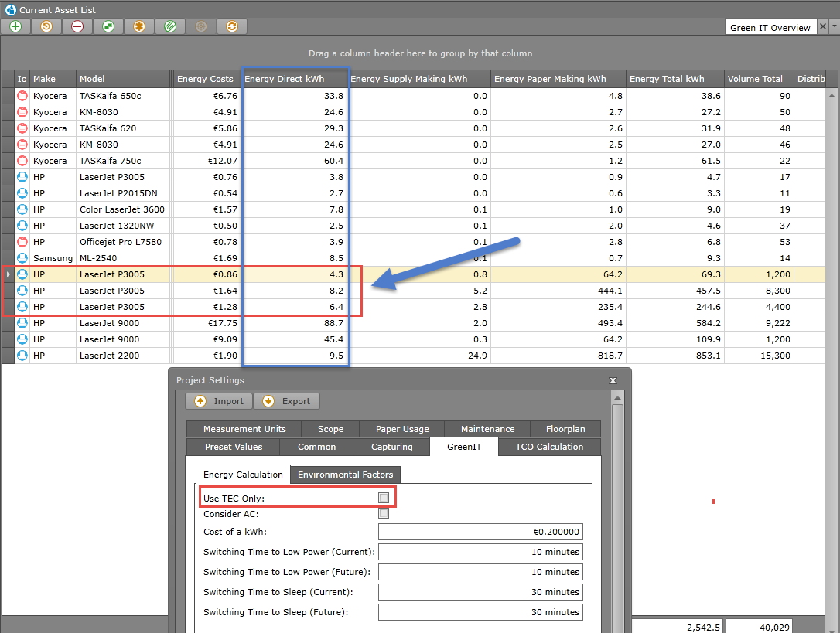Click the green paperclip attachment icon
Image resolution: width=840 pixels, height=633 pixels.
[170, 26]
